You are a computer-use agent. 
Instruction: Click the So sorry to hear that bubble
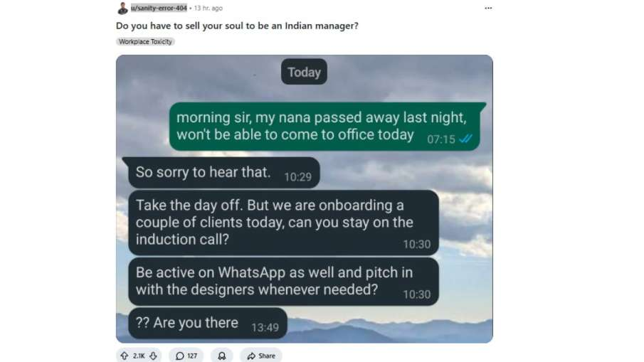pos(223,173)
